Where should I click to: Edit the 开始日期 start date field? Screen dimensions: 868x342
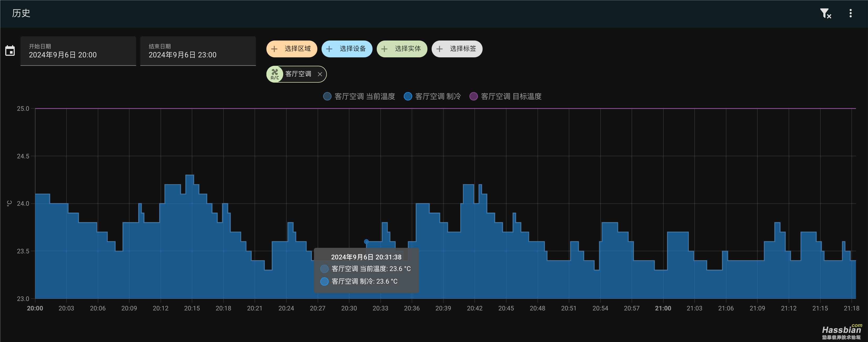pyautogui.click(x=78, y=51)
